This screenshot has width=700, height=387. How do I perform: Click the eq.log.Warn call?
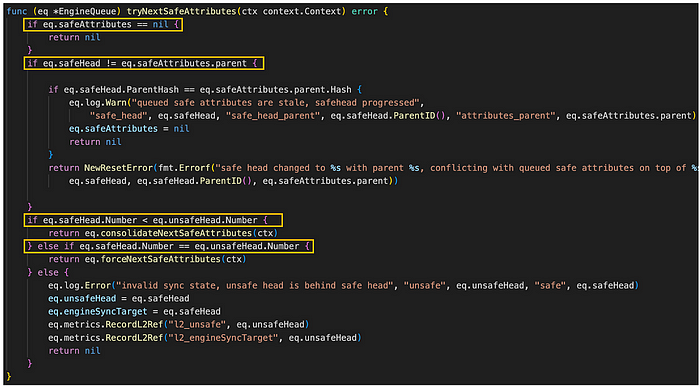96,103
